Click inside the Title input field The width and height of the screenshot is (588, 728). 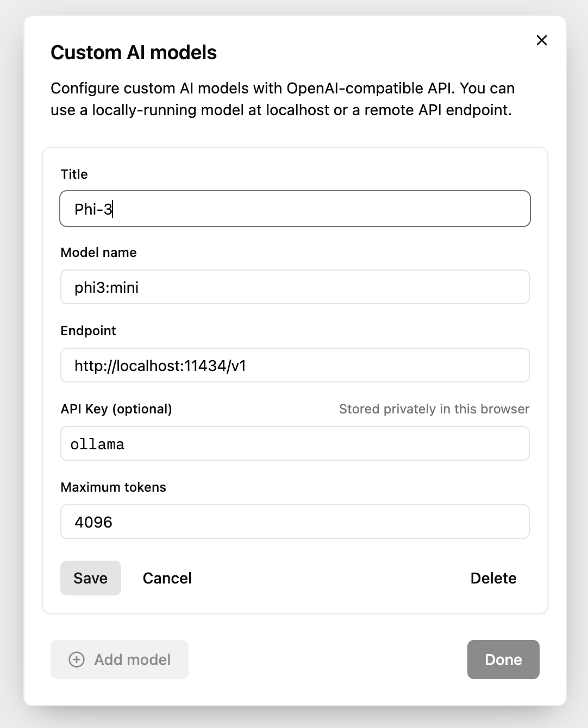point(295,209)
